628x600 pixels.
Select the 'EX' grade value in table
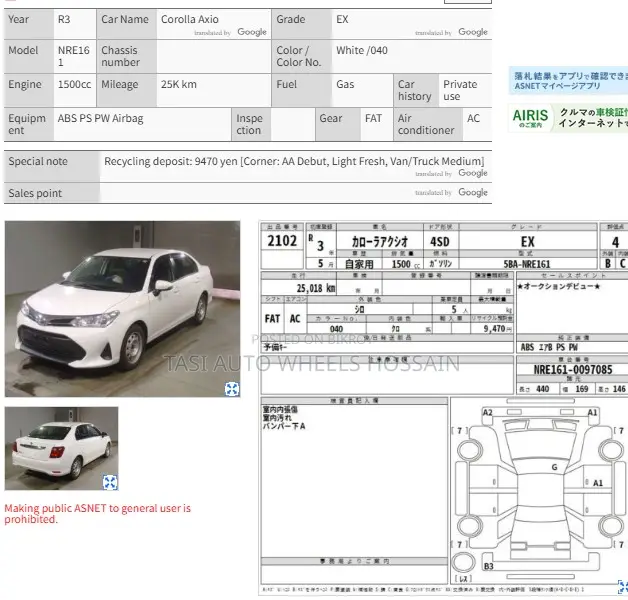pos(342,19)
